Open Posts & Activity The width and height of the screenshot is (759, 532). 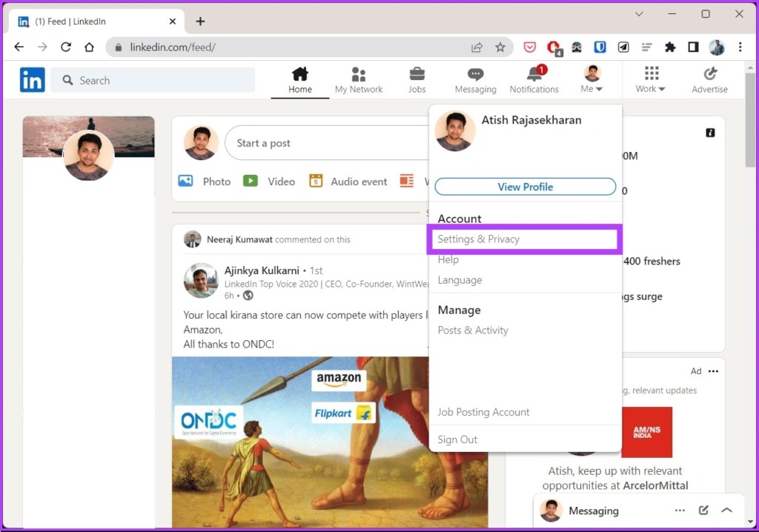[x=473, y=330]
